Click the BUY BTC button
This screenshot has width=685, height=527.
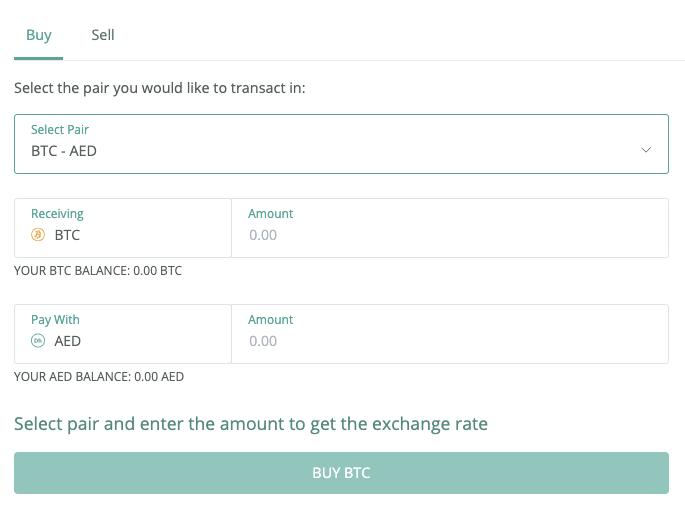click(x=341, y=473)
